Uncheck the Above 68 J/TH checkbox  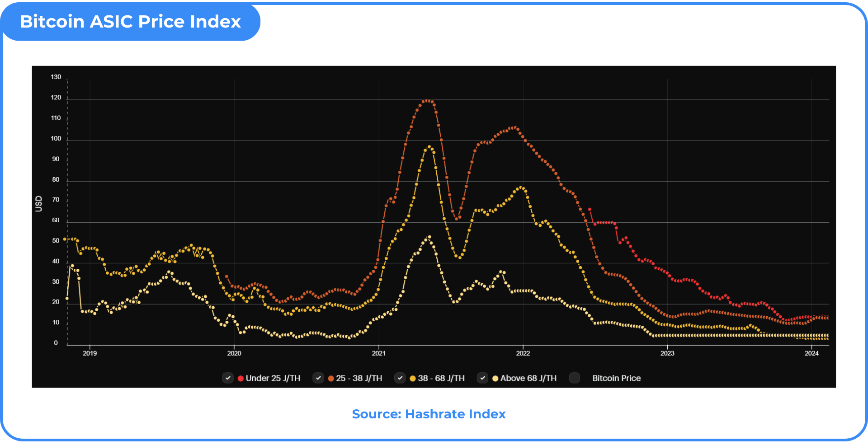tap(483, 378)
